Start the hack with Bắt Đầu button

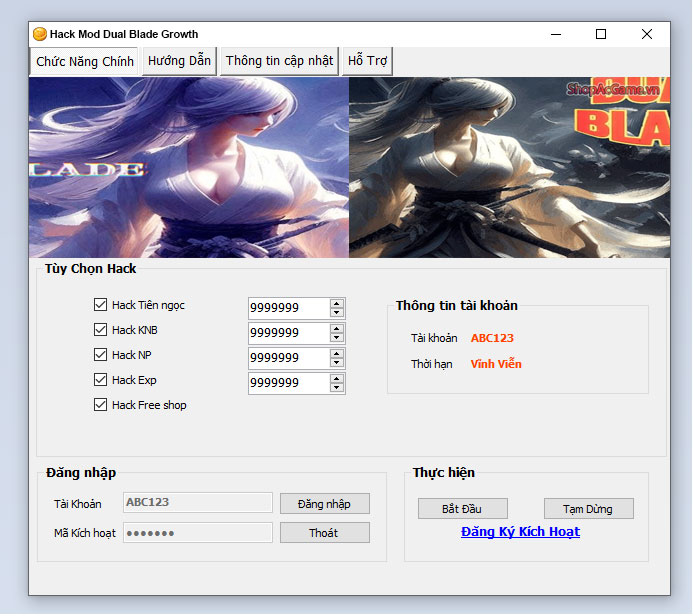[463, 509]
